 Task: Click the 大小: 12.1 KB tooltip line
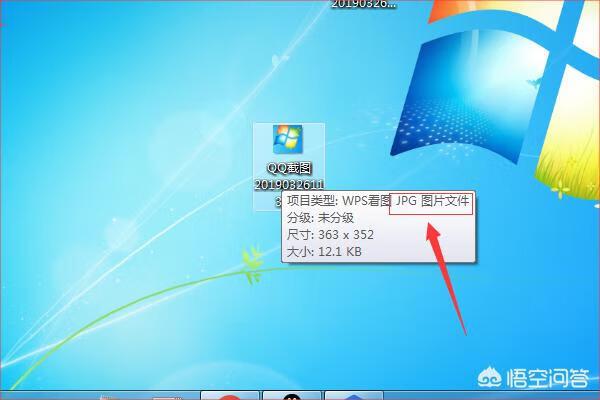coord(324,252)
